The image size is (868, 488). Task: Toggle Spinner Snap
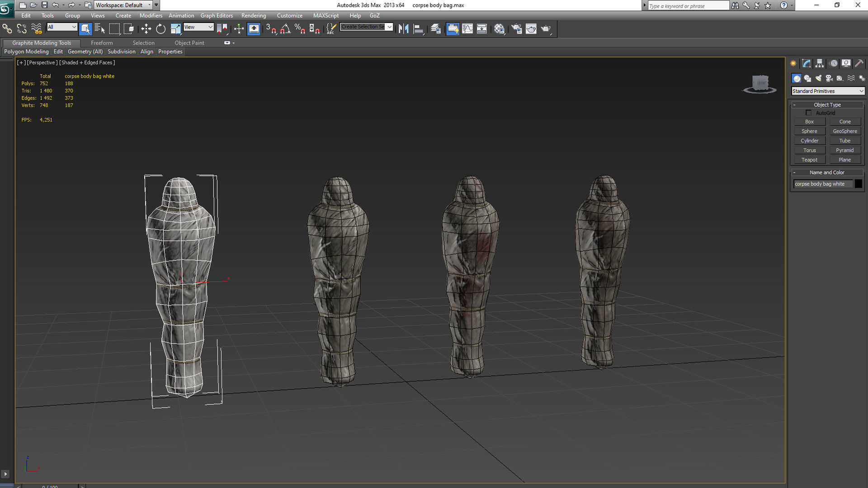315,29
